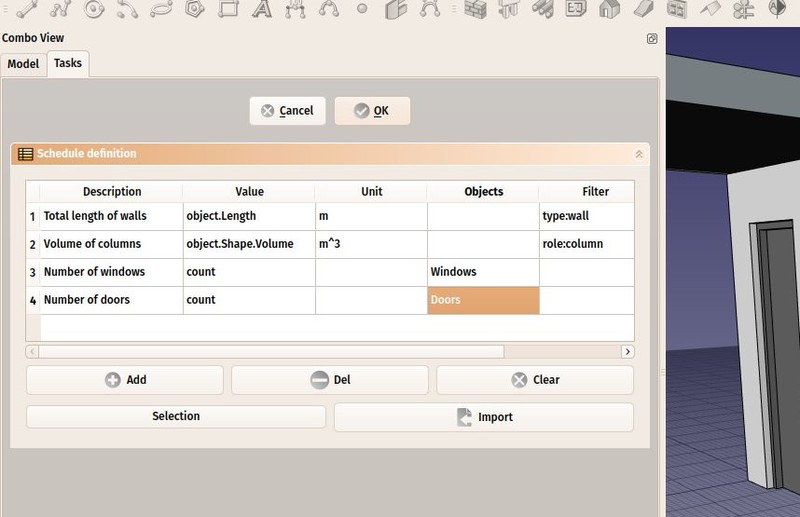Select the Polyline wire tool
800x517 pixels.
60,9
